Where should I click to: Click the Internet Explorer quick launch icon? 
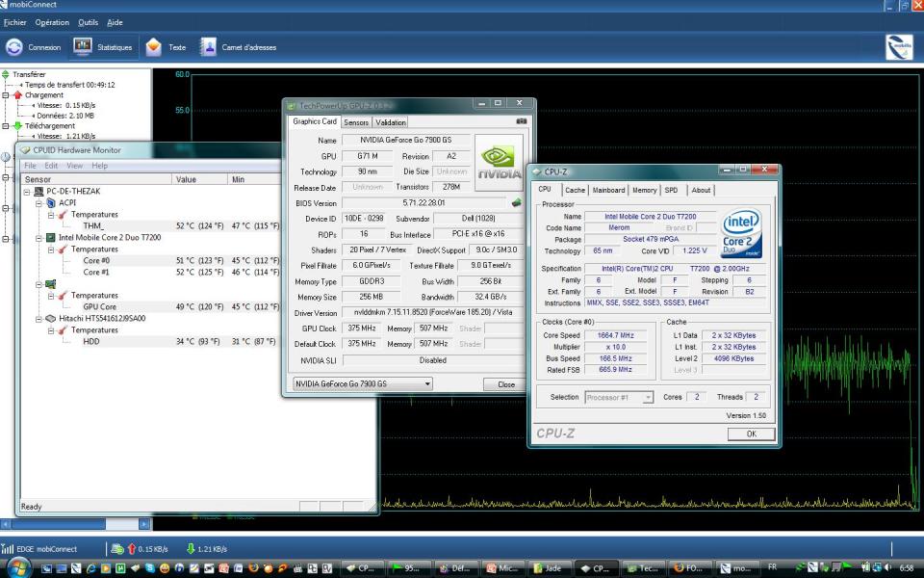(x=90, y=568)
